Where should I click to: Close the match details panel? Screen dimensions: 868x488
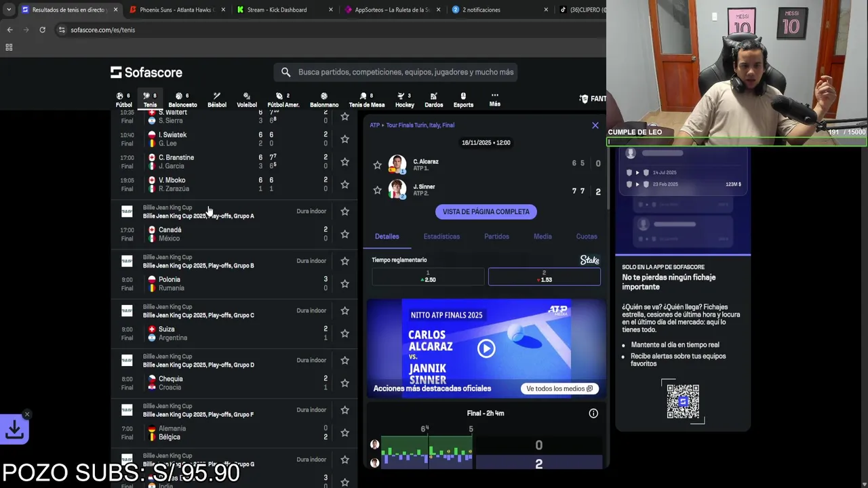(x=595, y=125)
